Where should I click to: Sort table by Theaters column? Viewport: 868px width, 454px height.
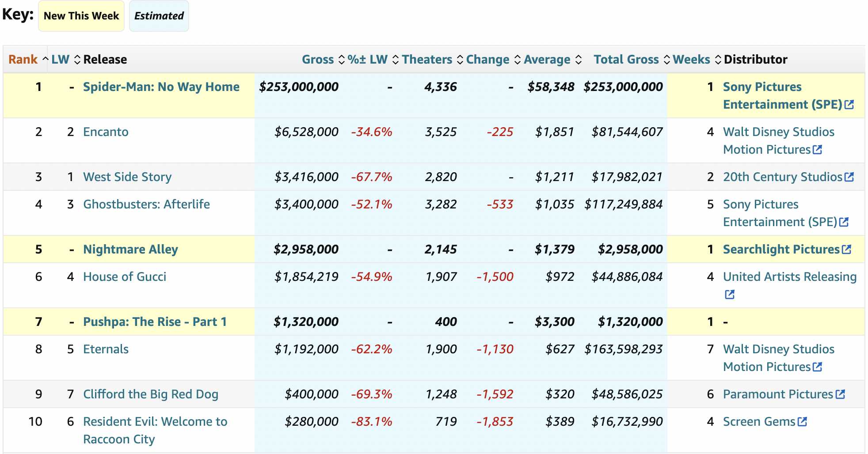(x=432, y=60)
